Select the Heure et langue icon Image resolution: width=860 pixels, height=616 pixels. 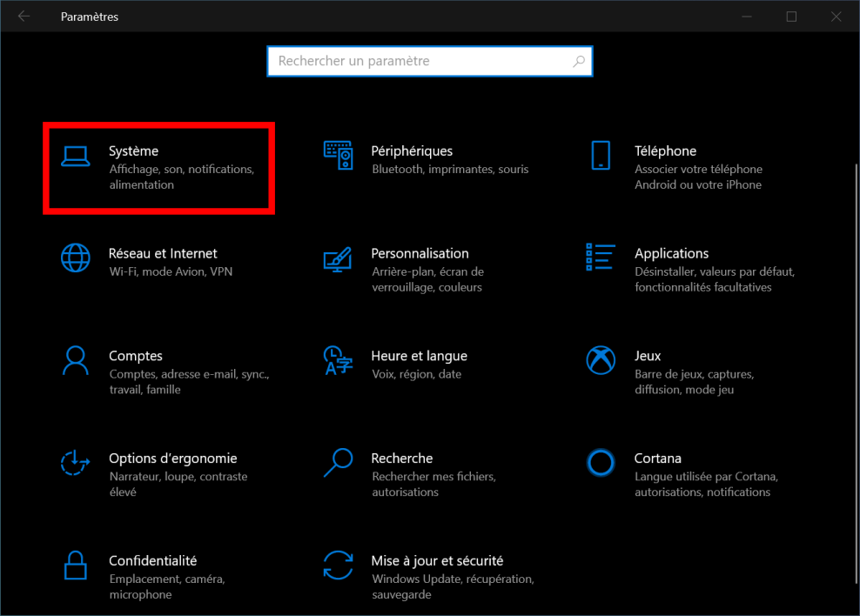pos(338,359)
